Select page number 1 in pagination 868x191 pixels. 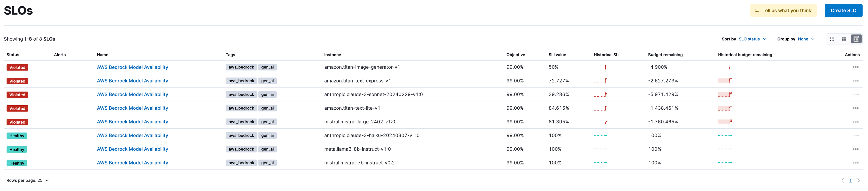(x=850, y=181)
